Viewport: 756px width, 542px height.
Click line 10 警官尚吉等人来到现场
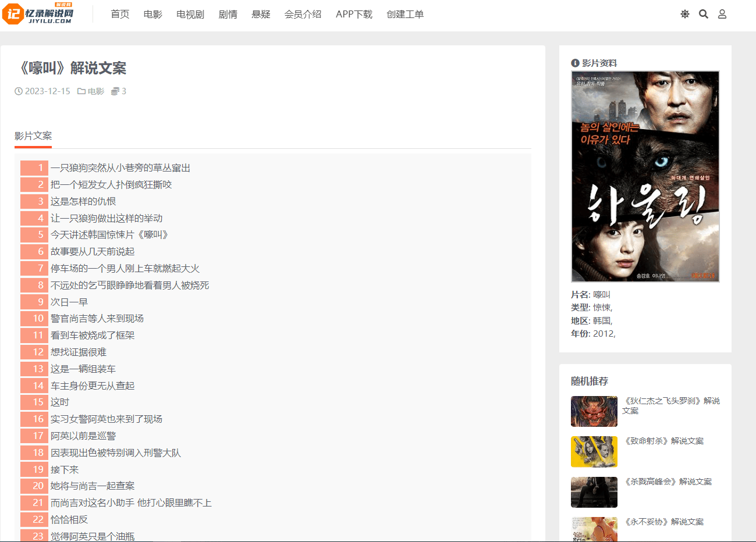click(x=97, y=319)
